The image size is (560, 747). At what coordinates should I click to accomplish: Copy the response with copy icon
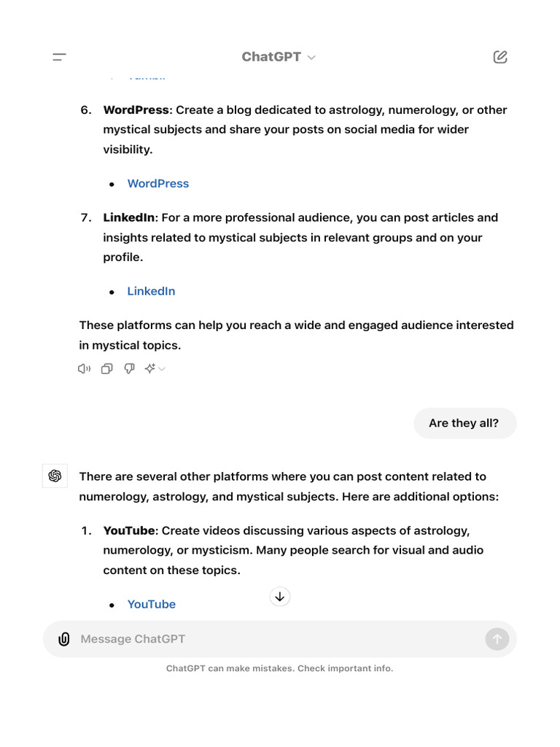point(106,368)
